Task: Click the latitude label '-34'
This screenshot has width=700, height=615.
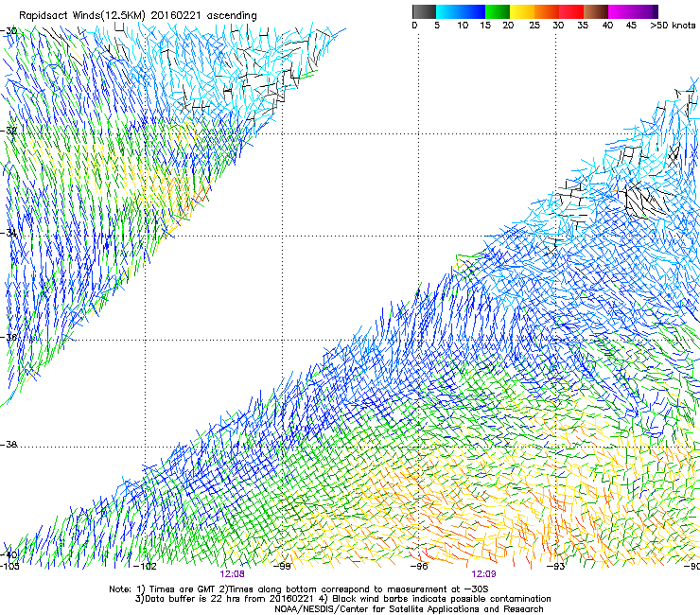Action: (x=9, y=233)
